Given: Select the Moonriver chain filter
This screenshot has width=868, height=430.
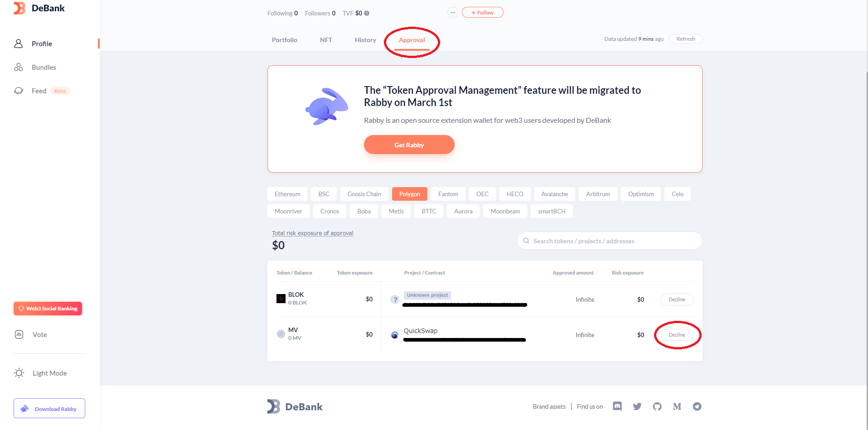Looking at the screenshot, I should tap(288, 211).
